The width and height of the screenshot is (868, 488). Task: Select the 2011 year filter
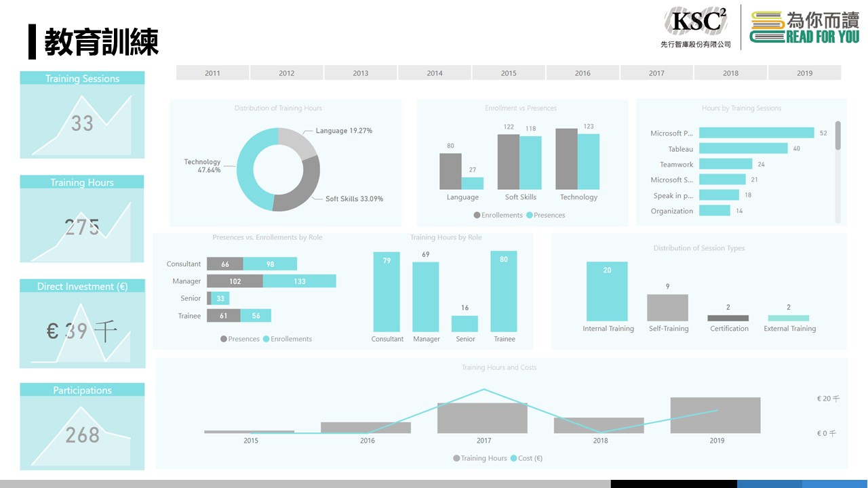point(212,73)
